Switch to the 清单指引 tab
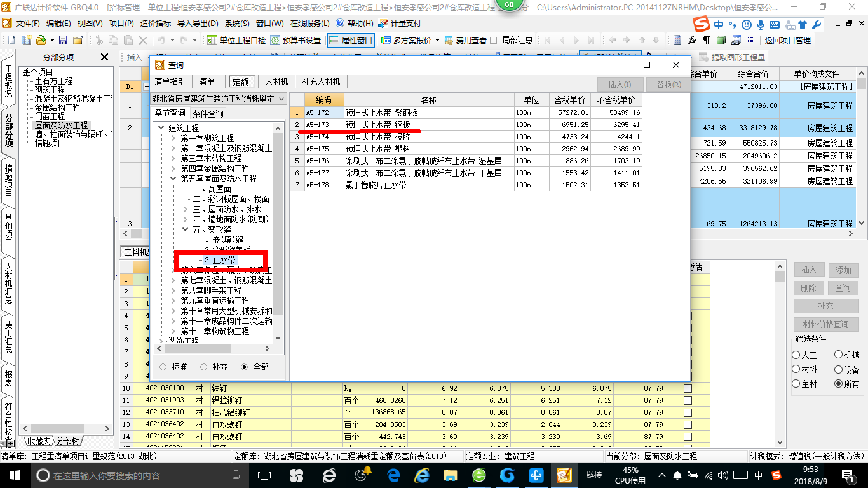This screenshot has width=868, height=488. 170,82
